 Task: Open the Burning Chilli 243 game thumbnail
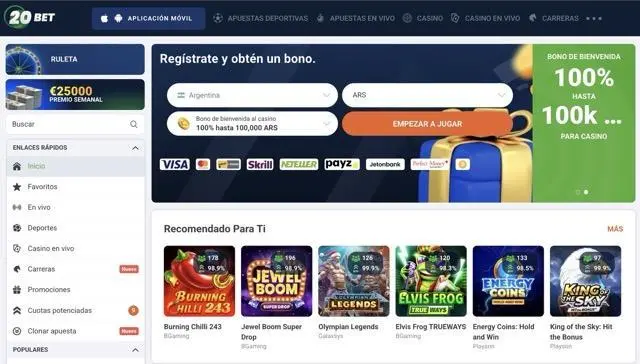tap(199, 281)
